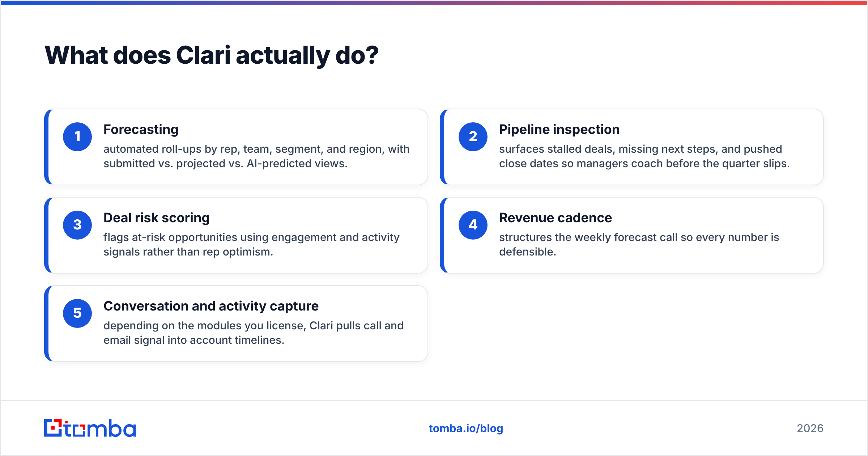Click the blue number 5 circle badge
Viewport: 868px width, 456px height.
[77, 313]
